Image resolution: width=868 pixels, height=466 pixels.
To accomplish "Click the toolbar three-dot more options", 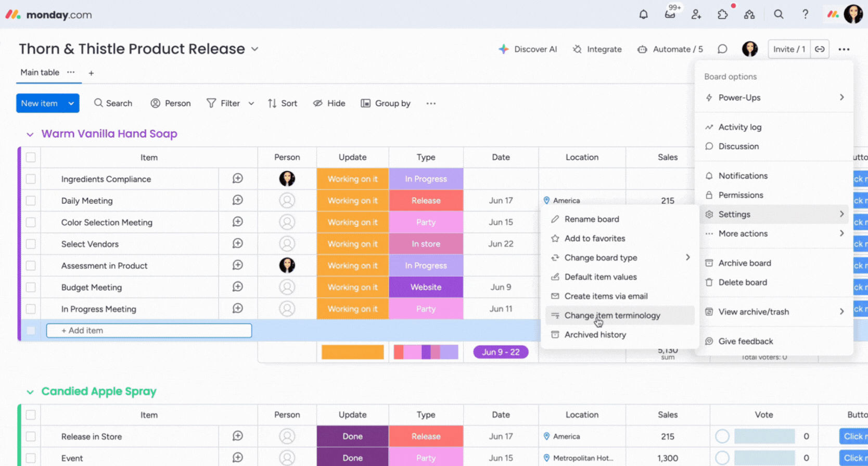I will pyautogui.click(x=431, y=103).
